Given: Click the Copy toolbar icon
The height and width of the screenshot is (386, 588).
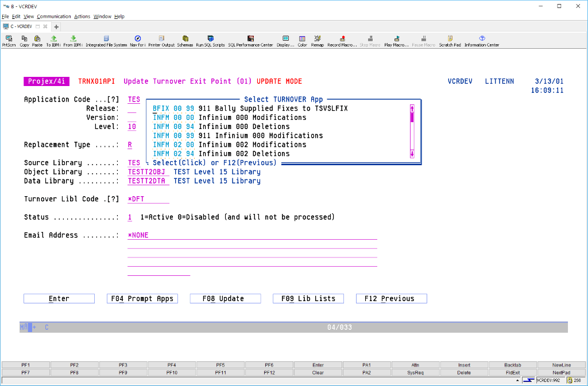Looking at the screenshot, I should click(24, 41).
